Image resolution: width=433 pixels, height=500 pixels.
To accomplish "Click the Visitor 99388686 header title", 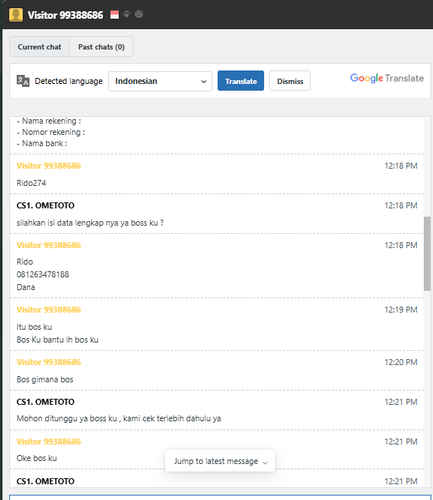I will [65, 15].
